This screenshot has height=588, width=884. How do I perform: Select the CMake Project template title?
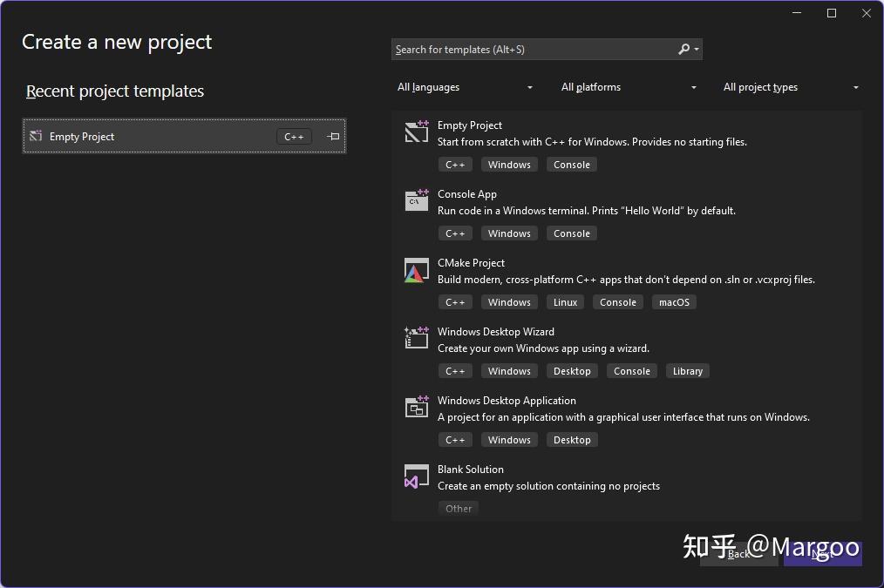pyautogui.click(x=471, y=263)
